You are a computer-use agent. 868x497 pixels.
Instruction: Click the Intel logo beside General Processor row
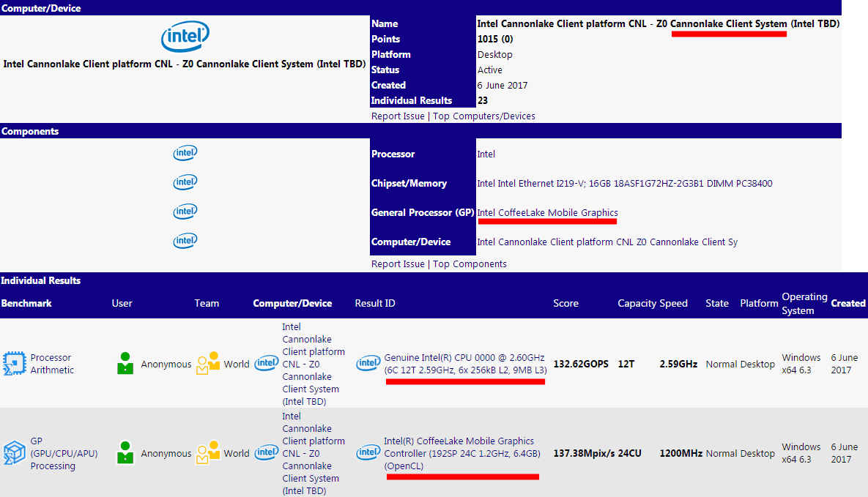(x=185, y=212)
